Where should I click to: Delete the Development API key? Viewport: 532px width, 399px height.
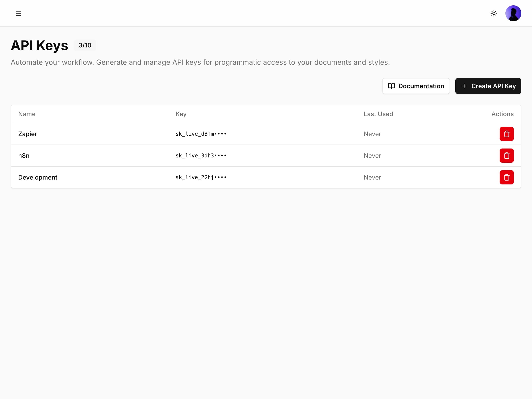(507, 177)
